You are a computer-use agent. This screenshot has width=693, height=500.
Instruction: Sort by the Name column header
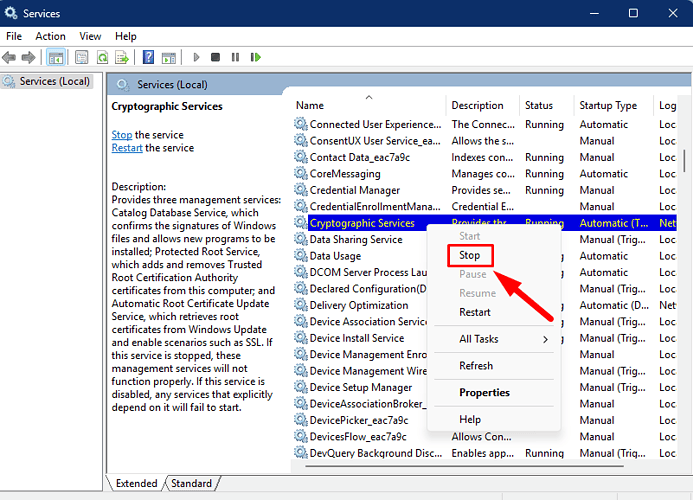(x=369, y=105)
